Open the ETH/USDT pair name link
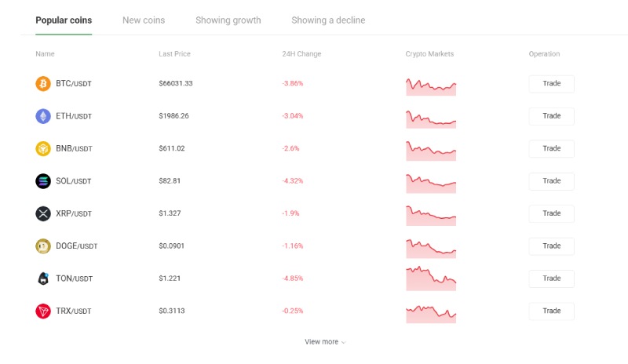 click(74, 116)
